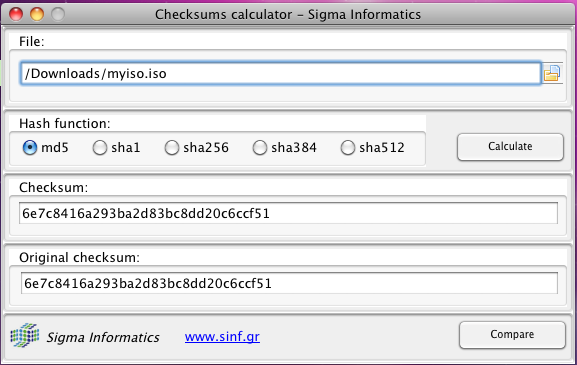Screen dimensions: 577x365
Task: Click the Compare button
Action: pyautogui.click(x=512, y=334)
